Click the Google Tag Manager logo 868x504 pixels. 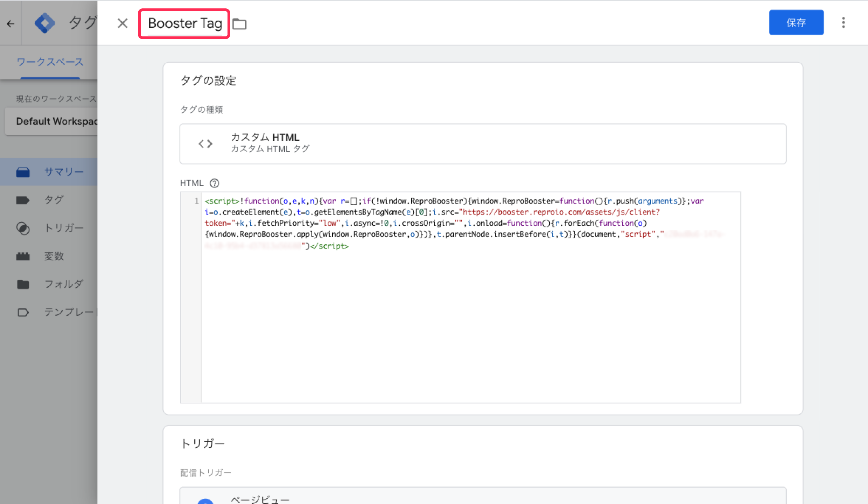(x=45, y=23)
